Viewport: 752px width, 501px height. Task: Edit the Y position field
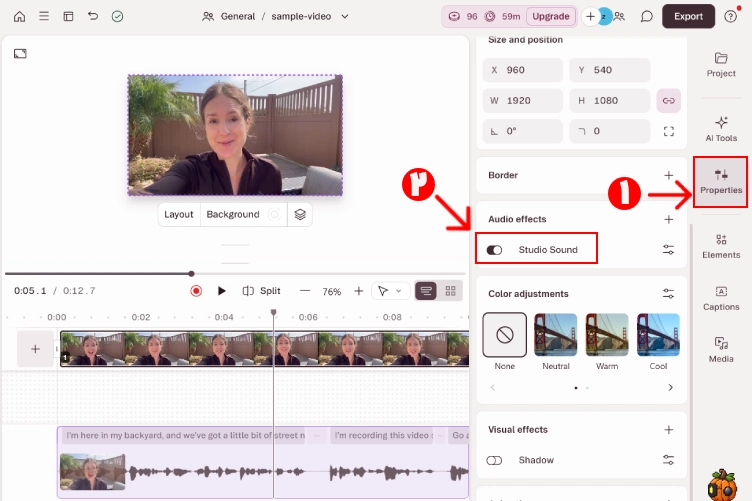610,70
